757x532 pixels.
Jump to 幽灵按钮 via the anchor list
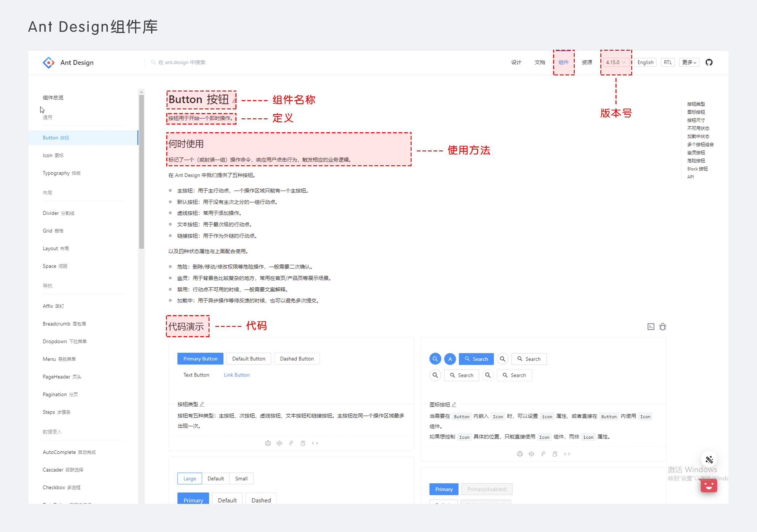[696, 153]
